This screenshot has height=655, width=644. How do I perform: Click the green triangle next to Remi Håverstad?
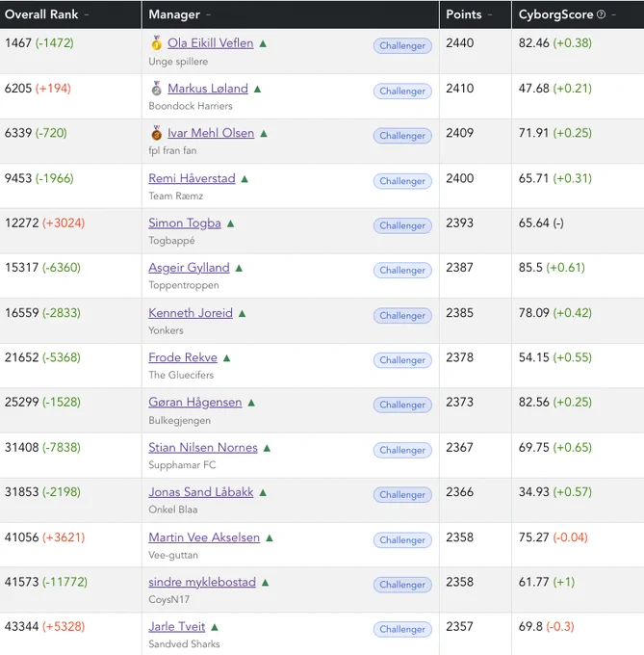[x=245, y=179]
